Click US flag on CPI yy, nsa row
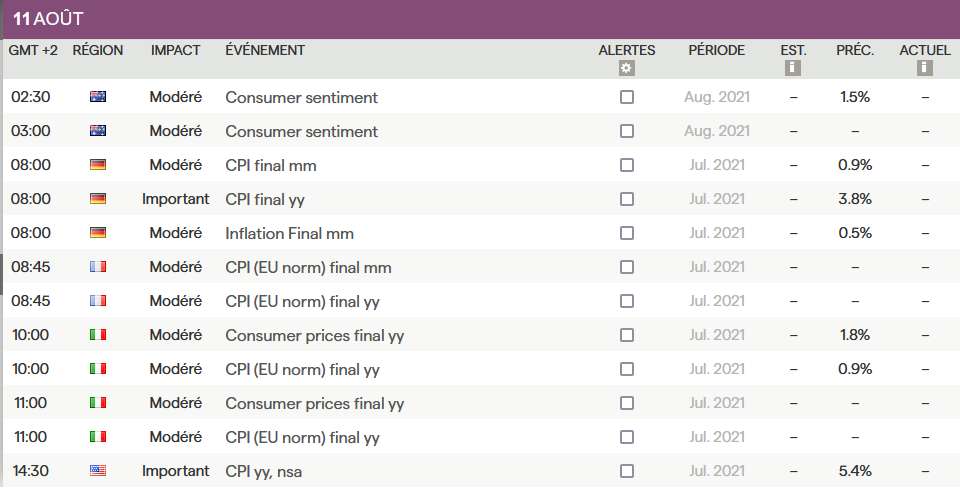Screen dimensions: 960x489 (x=98, y=471)
